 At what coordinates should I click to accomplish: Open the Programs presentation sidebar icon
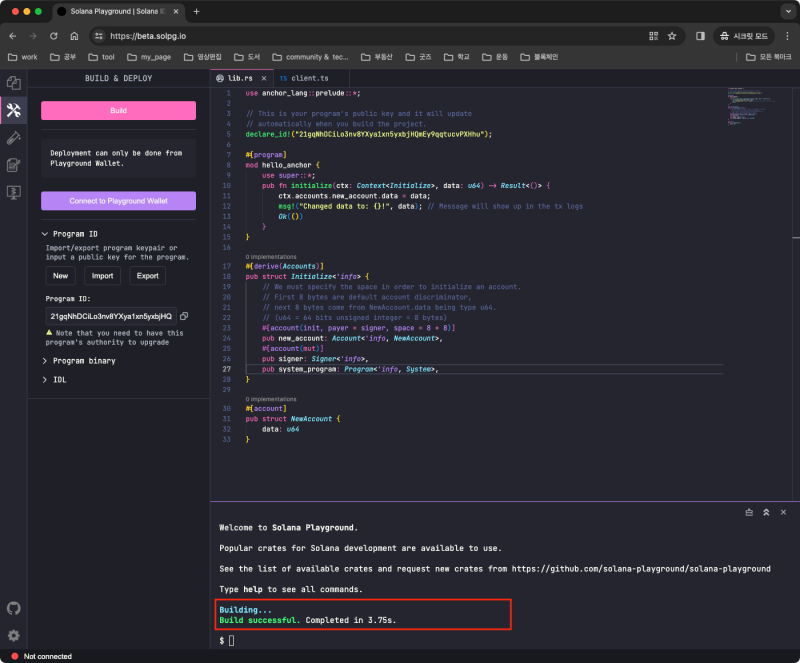tap(14, 192)
